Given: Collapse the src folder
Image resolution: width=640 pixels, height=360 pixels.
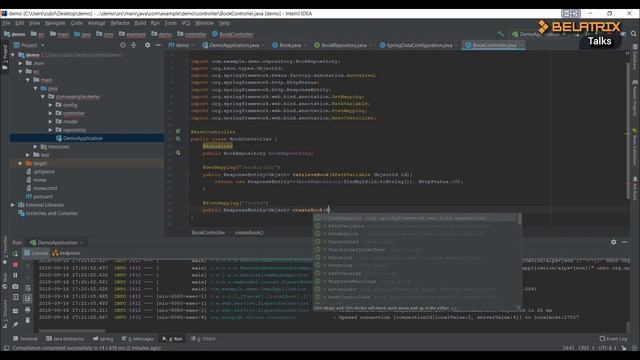Looking at the screenshot, I should [20, 71].
